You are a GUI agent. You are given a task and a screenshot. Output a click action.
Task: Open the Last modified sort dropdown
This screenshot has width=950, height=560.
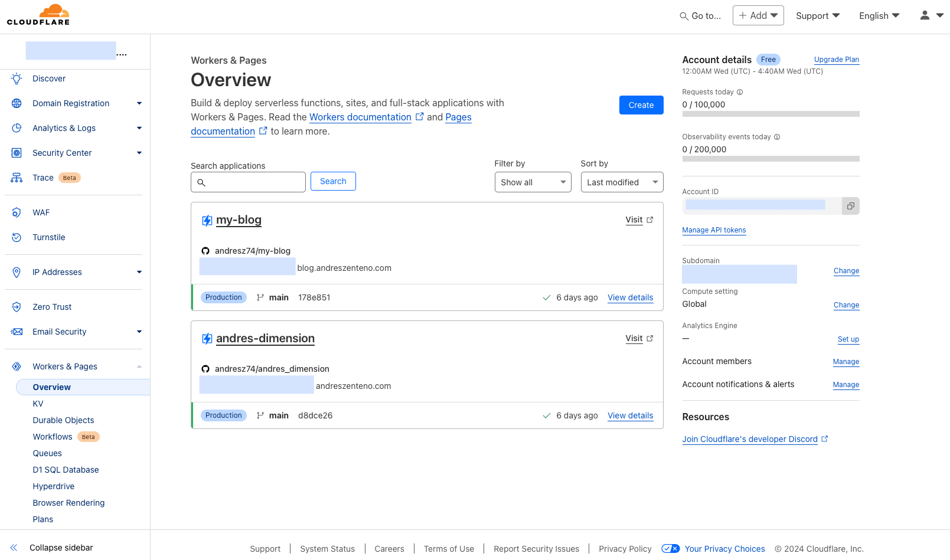[621, 182]
